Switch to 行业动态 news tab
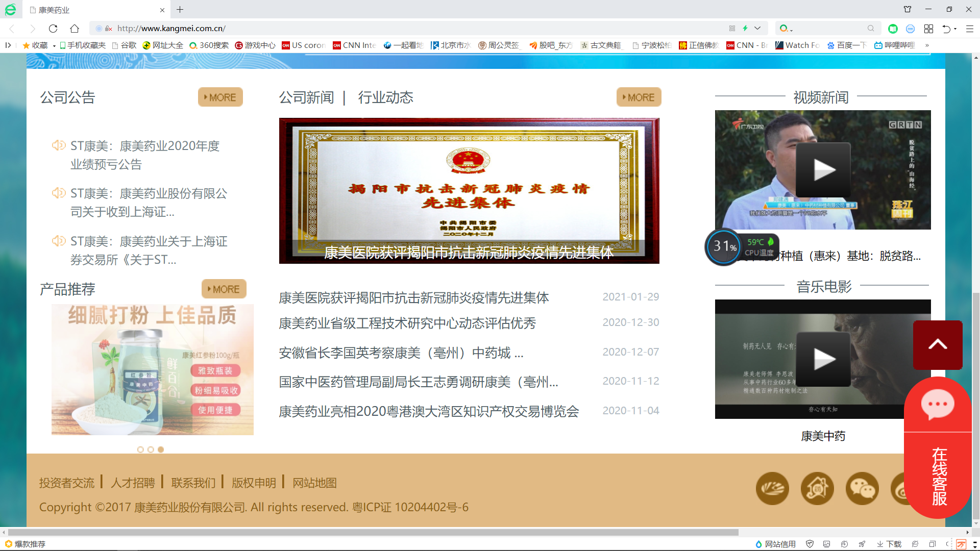This screenshot has height=551, width=980. [385, 97]
